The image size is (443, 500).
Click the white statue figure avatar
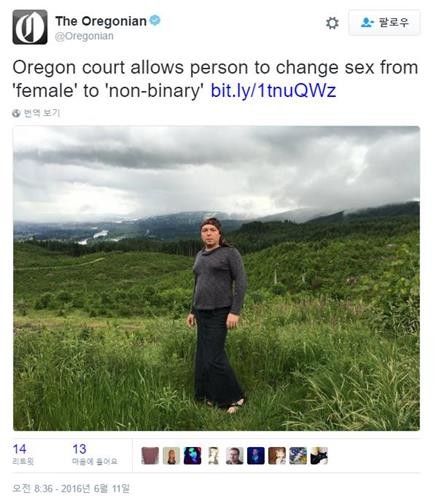213,456
